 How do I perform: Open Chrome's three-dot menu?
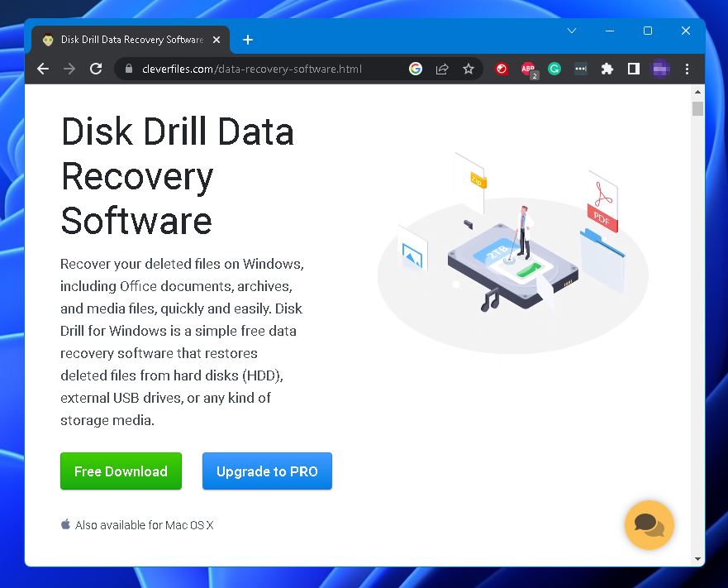pos(688,69)
